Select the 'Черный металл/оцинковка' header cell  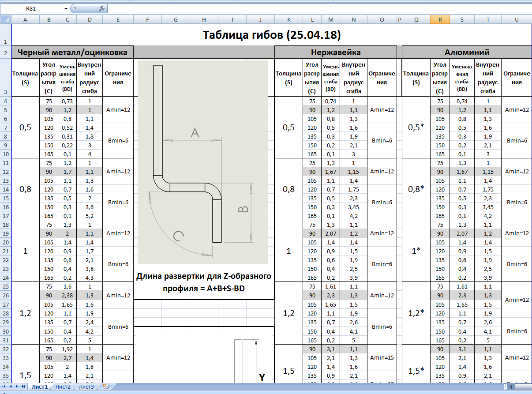click(72, 52)
